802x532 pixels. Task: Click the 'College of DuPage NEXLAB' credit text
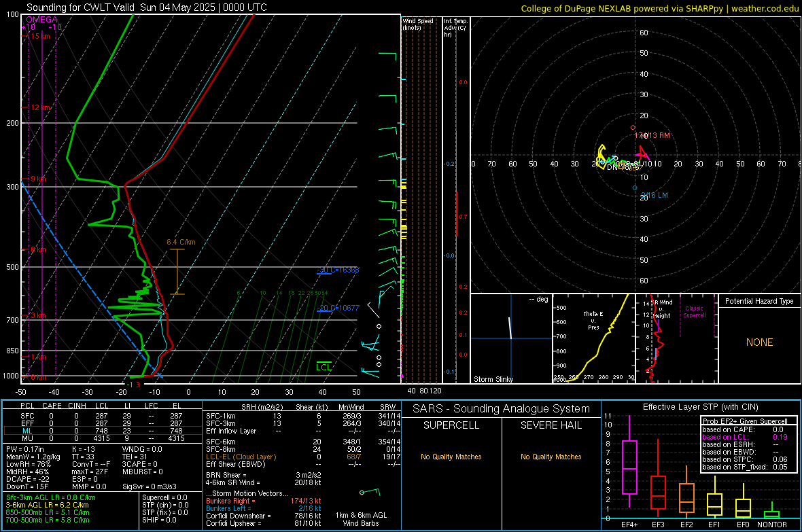tap(576, 8)
